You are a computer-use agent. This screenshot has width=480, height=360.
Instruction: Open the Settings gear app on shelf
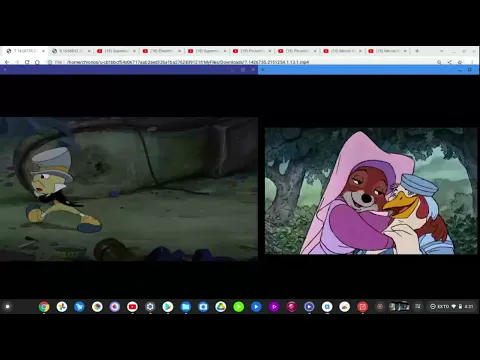point(150,307)
